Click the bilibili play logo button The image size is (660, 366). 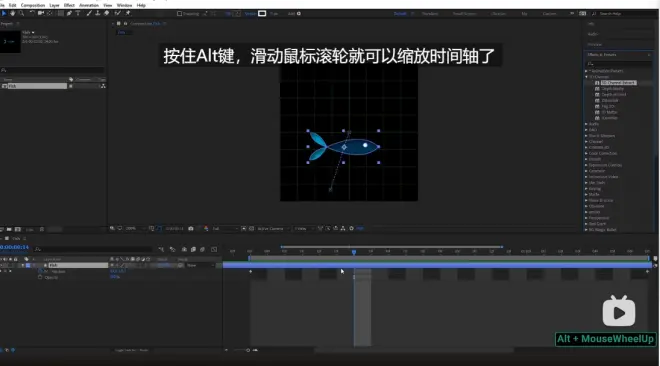[619, 312]
